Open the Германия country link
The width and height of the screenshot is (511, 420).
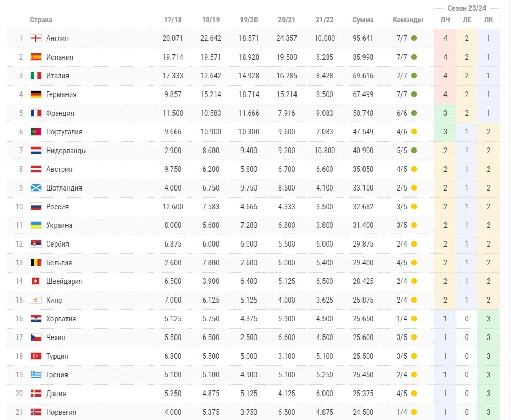(x=61, y=94)
